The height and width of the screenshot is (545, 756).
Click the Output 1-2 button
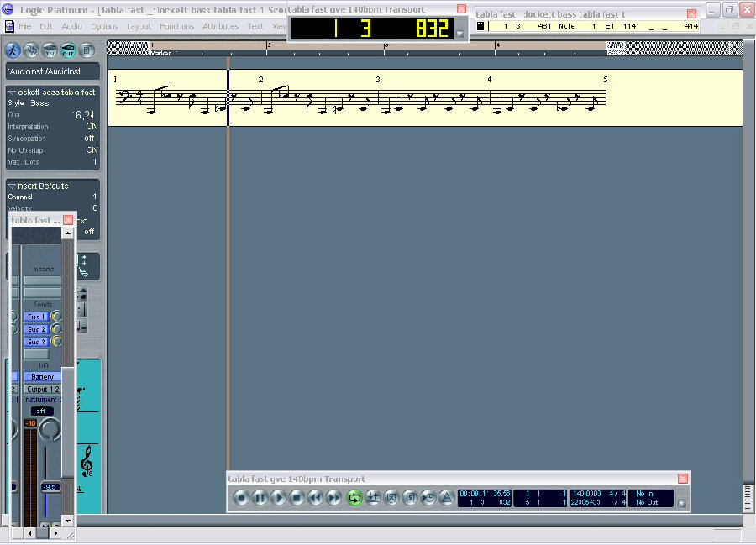pyautogui.click(x=42, y=390)
